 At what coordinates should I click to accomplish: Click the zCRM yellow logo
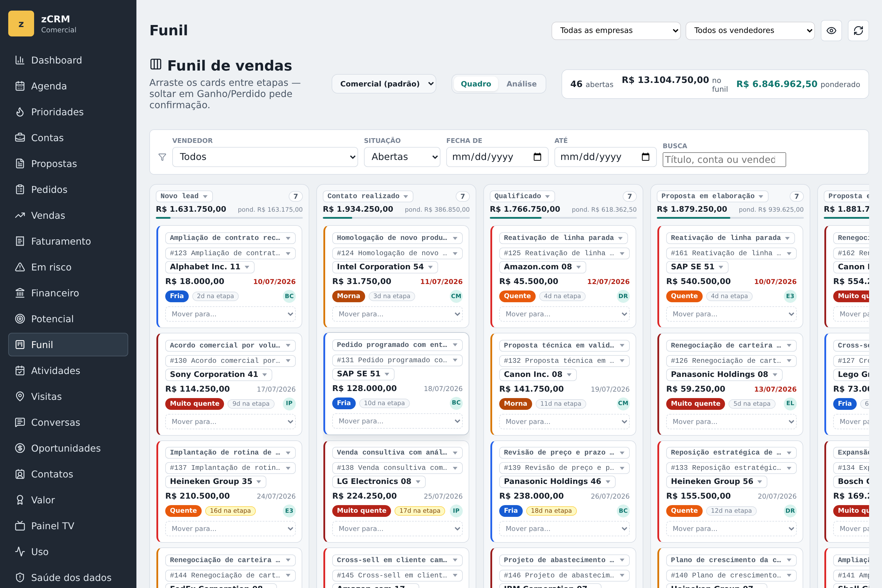(x=21, y=24)
